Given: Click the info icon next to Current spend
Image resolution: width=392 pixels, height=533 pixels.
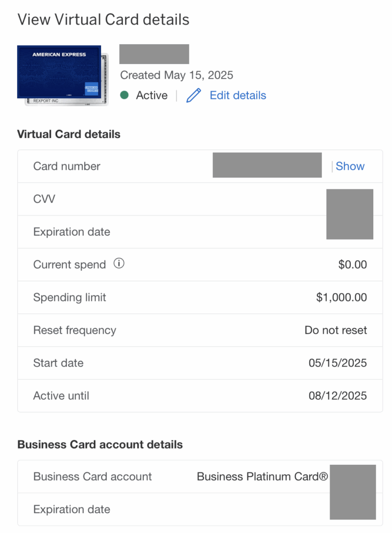Looking at the screenshot, I should [119, 264].
